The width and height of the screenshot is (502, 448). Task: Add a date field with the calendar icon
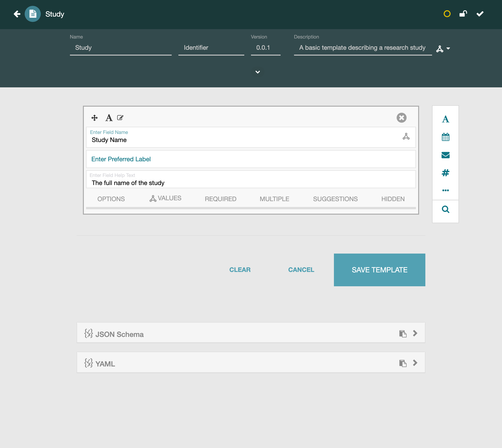(445, 137)
